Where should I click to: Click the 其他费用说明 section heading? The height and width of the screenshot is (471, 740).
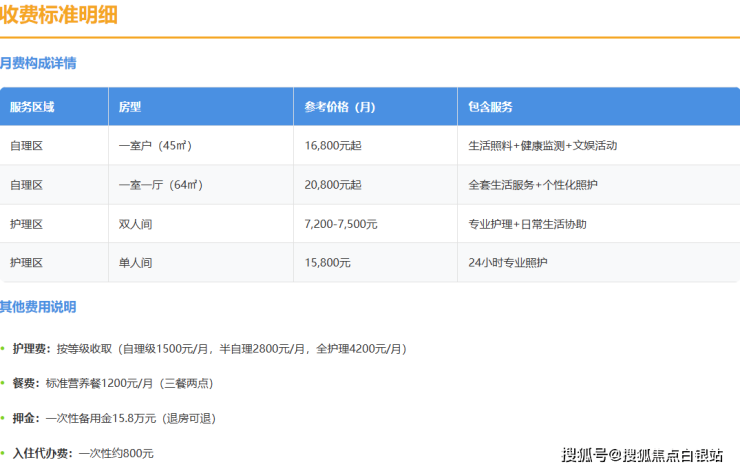click(38, 307)
